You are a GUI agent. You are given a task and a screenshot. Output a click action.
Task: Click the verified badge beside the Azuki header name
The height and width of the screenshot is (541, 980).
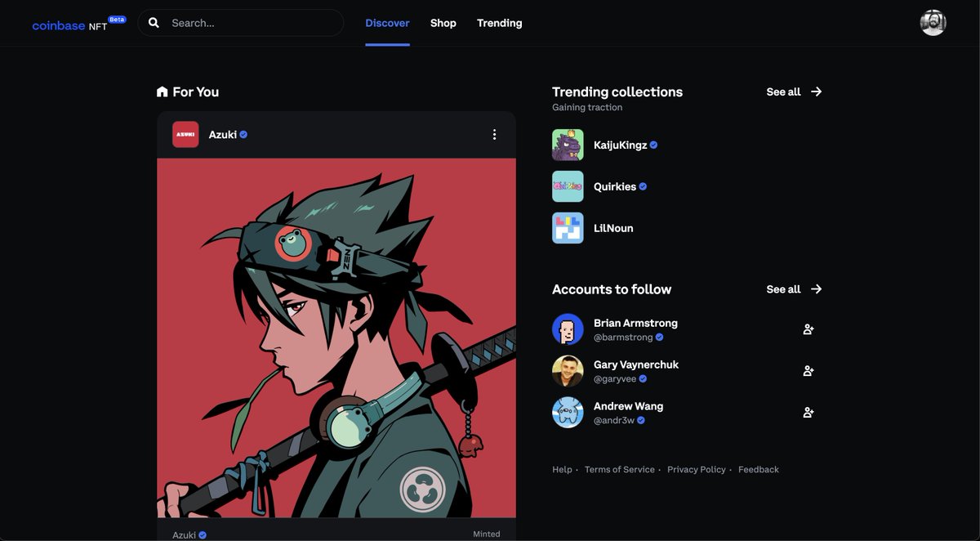coord(243,134)
